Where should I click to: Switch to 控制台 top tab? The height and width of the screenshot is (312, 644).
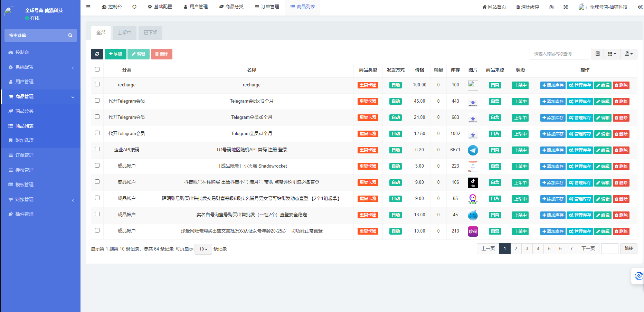pyautogui.click(x=112, y=7)
